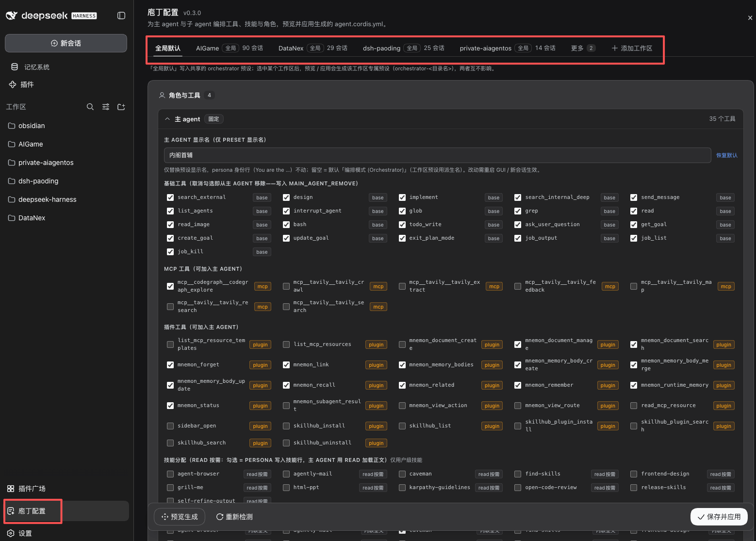756x541 pixels.
Task: Click the 固定 badge beside 主 agent
Action: tap(214, 119)
